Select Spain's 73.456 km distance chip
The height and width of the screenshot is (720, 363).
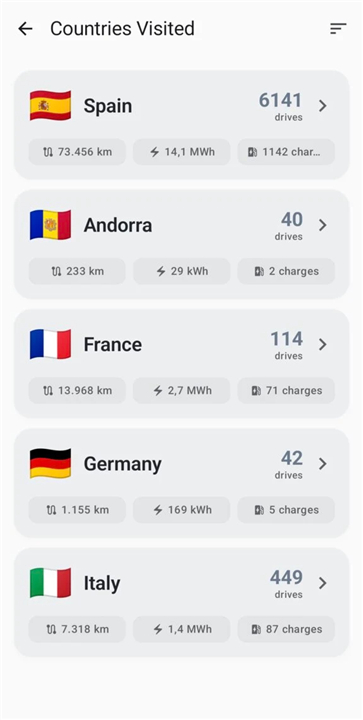click(x=77, y=152)
